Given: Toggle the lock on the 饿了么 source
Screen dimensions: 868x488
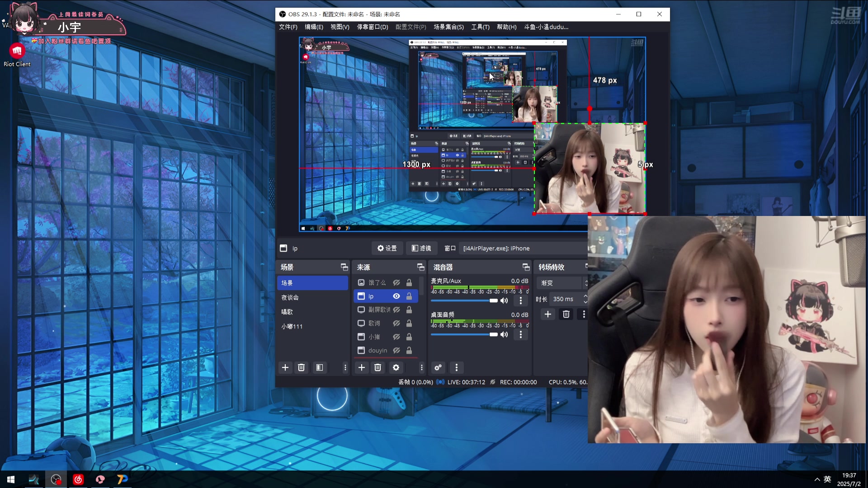Looking at the screenshot, I should (x=409, y=282).
